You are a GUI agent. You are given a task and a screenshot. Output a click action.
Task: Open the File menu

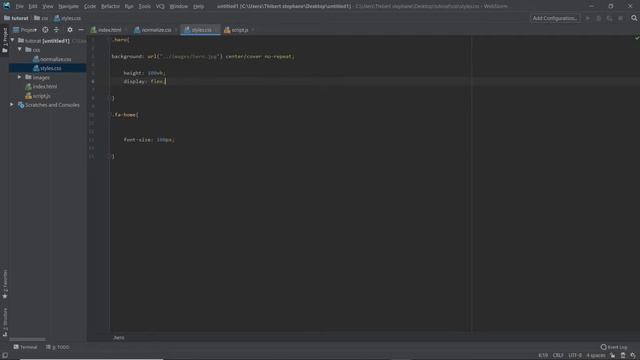pos(20,6)
